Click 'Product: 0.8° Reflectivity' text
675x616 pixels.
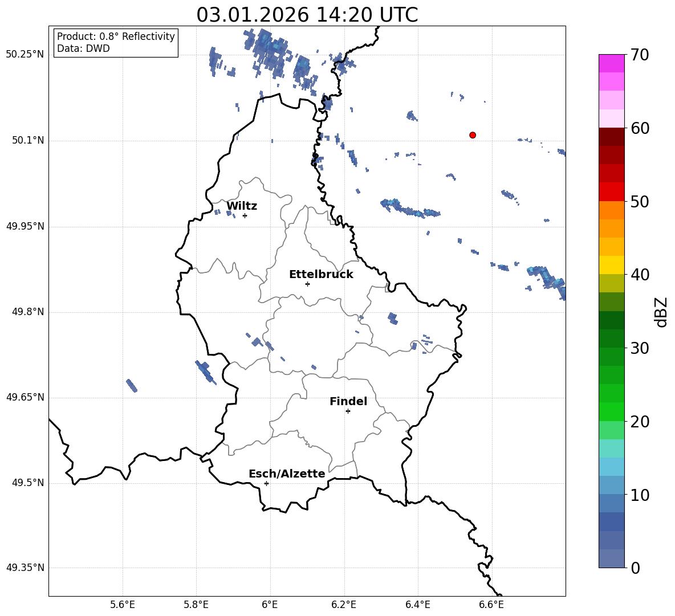(x=116, y=36)
